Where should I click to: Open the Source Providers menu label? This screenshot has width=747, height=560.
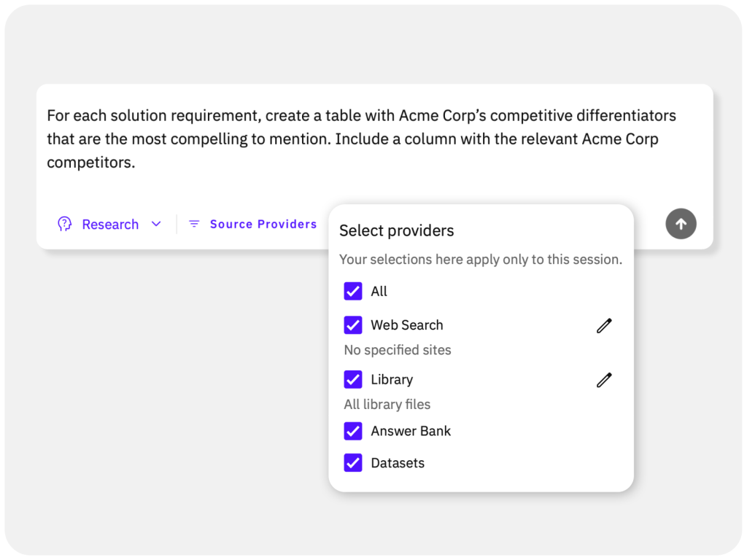coord(263,224)
